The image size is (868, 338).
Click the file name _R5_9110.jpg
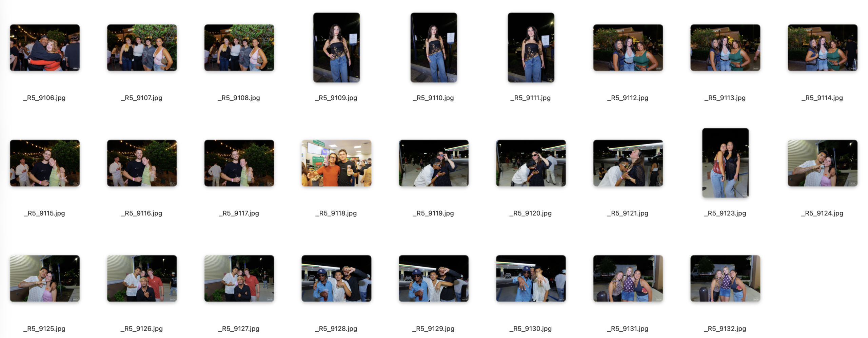coord(433,98)
